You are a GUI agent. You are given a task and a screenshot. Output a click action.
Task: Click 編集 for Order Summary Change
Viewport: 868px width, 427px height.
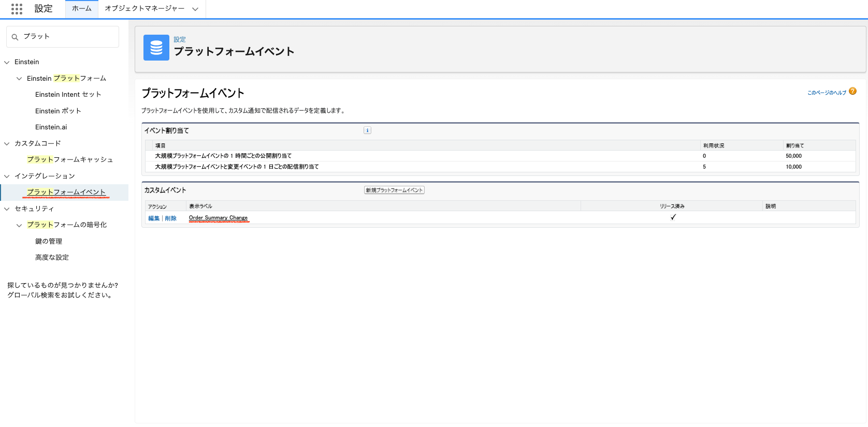click(x=154, y=218)
